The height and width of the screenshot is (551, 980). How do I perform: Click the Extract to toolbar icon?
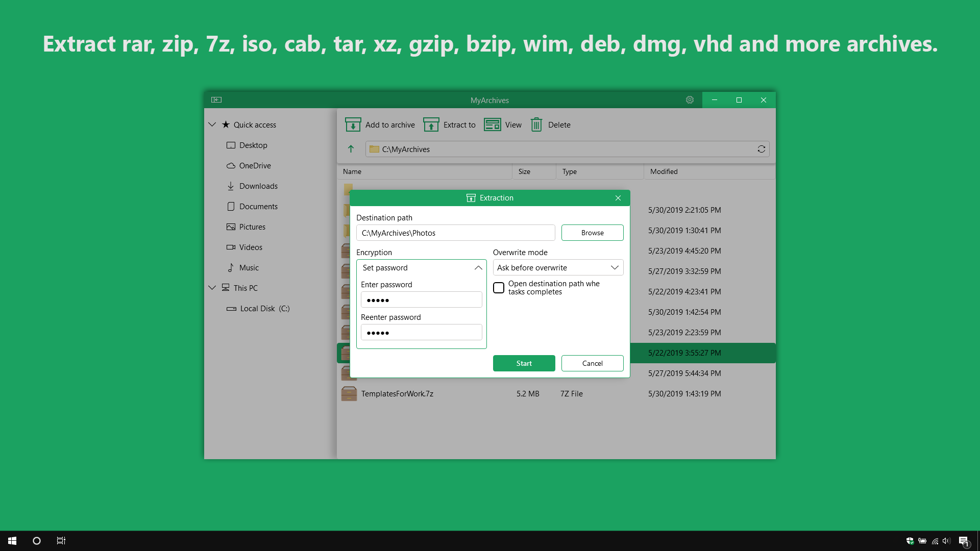pos(431,124)
